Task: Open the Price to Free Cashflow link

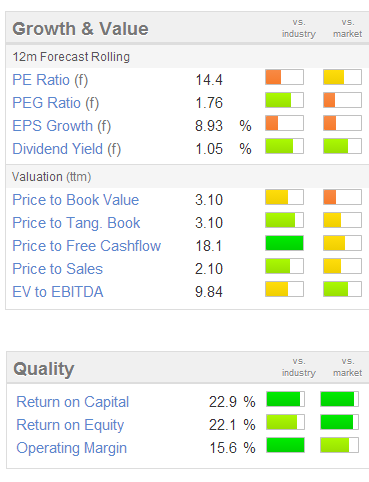Action: 87,246
